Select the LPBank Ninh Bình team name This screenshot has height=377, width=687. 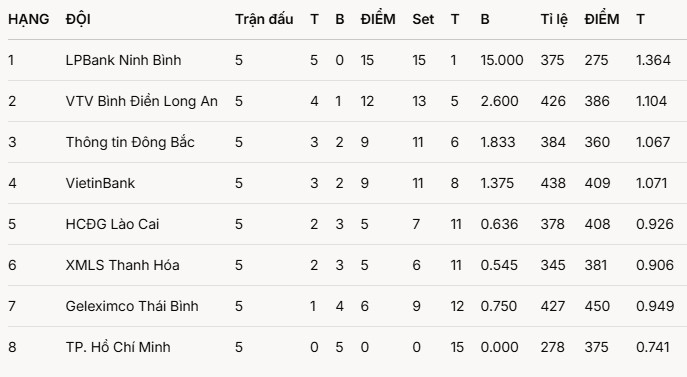[x=123, y=60]
